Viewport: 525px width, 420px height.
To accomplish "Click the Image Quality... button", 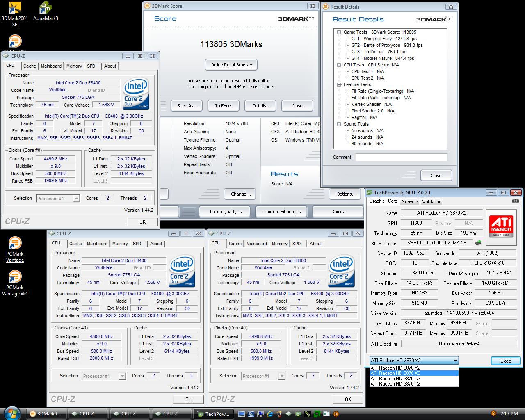I will 225,212.
